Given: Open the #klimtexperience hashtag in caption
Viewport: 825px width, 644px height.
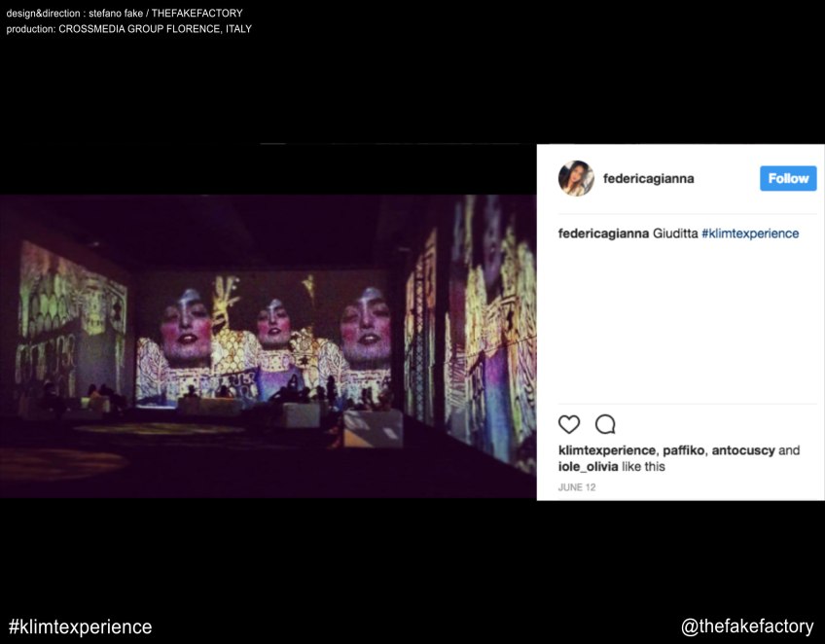Looking at the screenshot, I should 750,233.
